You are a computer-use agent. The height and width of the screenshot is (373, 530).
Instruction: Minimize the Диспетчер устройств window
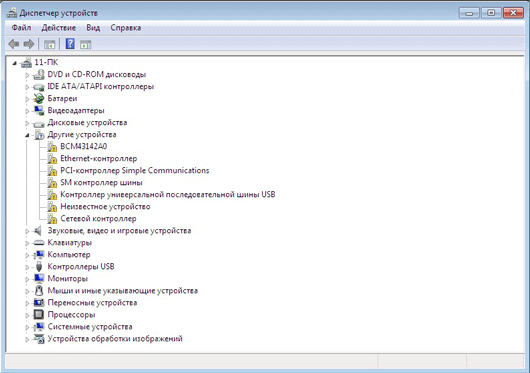tap(469, 13)
